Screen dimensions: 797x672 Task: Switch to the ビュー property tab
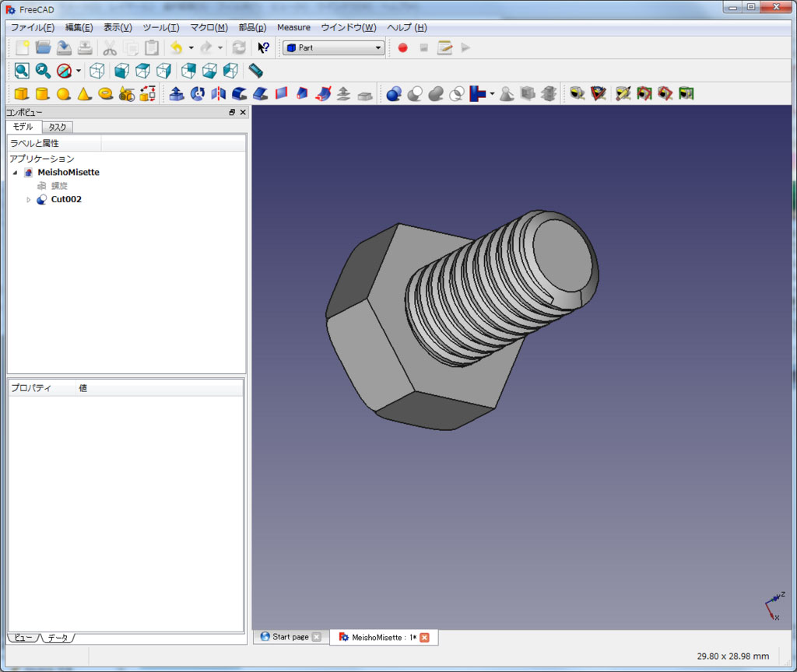tap(23, 638)
